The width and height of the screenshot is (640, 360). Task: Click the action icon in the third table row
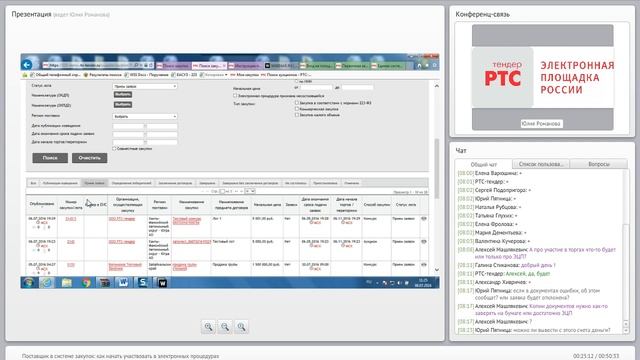(424, 264)
